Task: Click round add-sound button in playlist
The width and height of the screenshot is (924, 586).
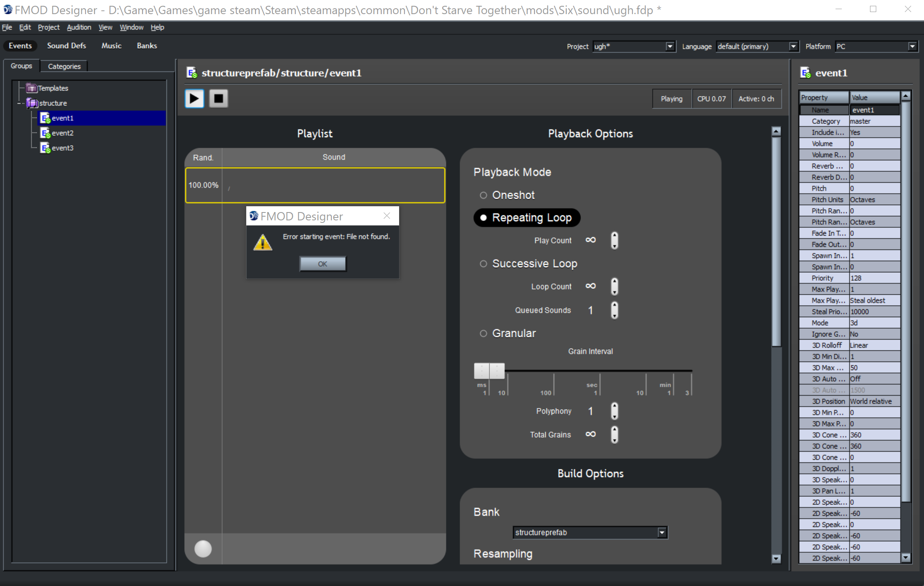Action: (x=203, y=549)
